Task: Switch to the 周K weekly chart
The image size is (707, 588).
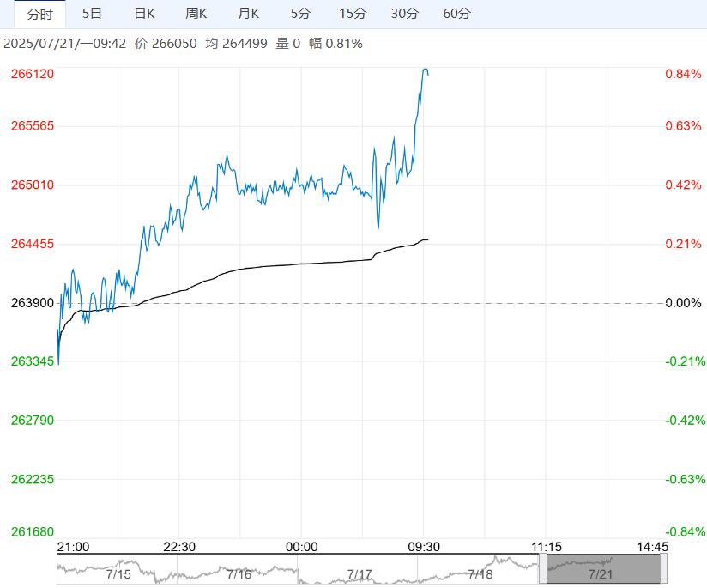Action: coord(196,14)
